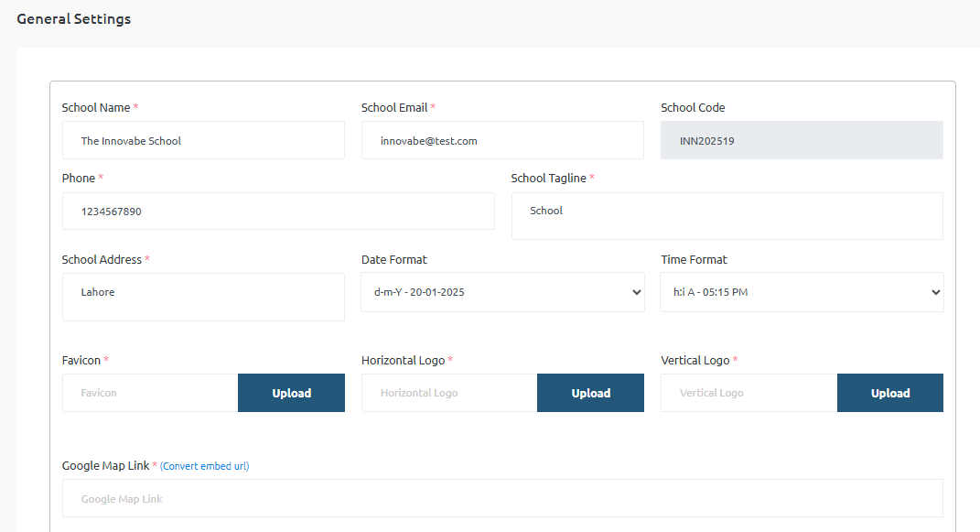Open the Date Format dropdown
This screenshot has height=532, width=980.
coord(502,292)
